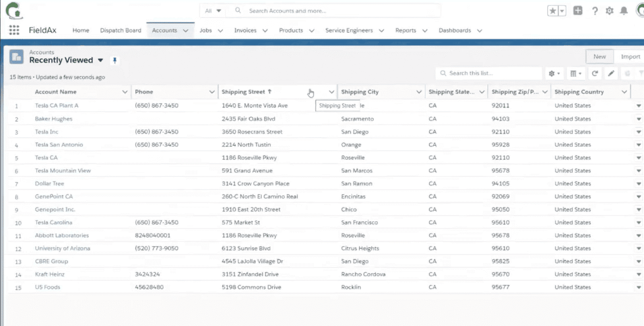The height and width of the screenshot is (326, 644).
Task: Open Shipping Country column menu chevron
Action: pyautogui.click(x=624, y=92)
